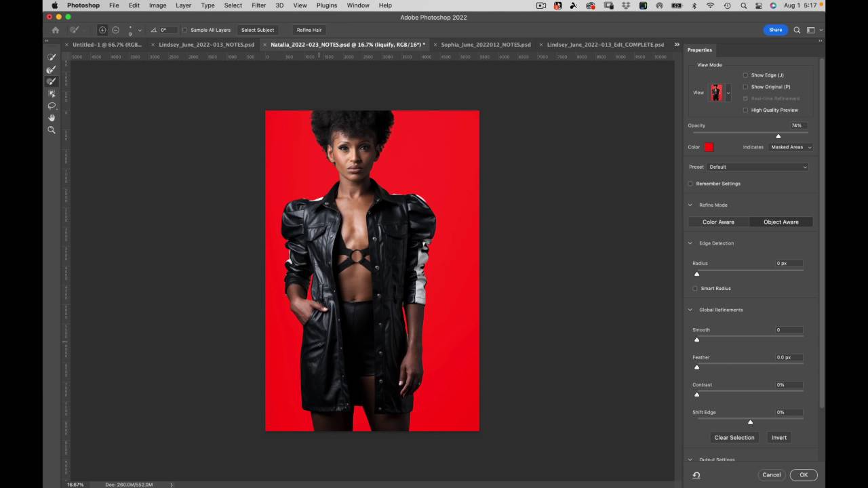This screenshot has width=868, height=488.
Task: Open the Photoshop search icon
Action: (x=797, y=30)
